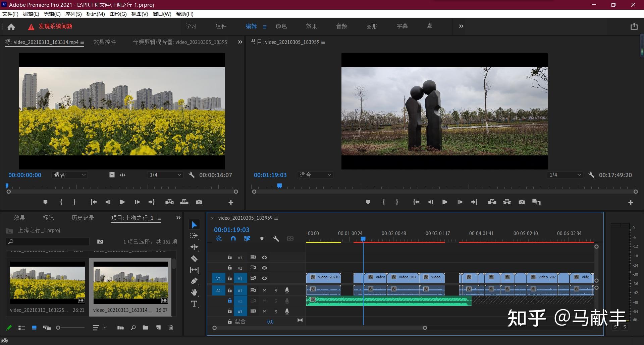Viewport: 644px width, 345px height.
Task: Open the 序列(S) menu
Action: coord(73,14)
